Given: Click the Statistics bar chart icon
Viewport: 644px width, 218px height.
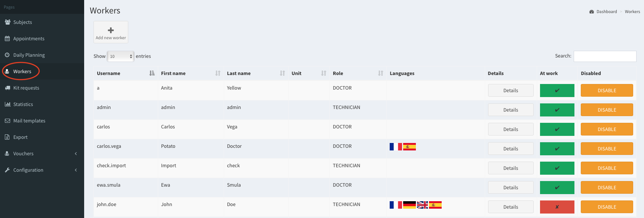Looking at the screenshot, I should point(7,104).
